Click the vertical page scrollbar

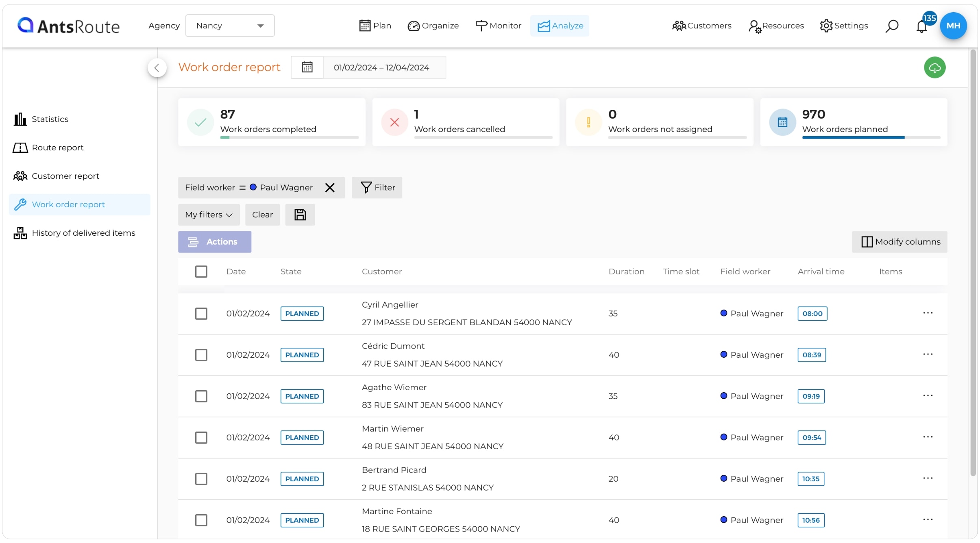pyautogui.click(x=973, y=262)
